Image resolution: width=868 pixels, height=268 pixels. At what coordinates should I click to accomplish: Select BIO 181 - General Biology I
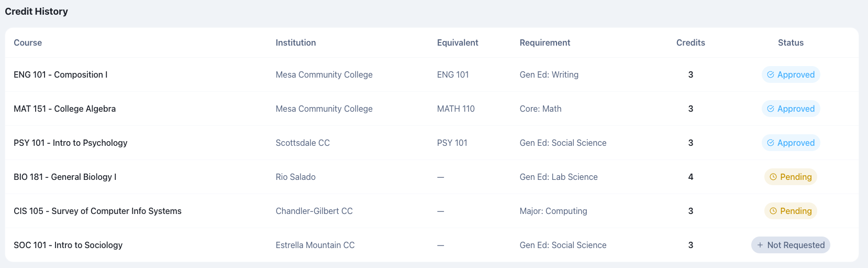coord(65,177)
